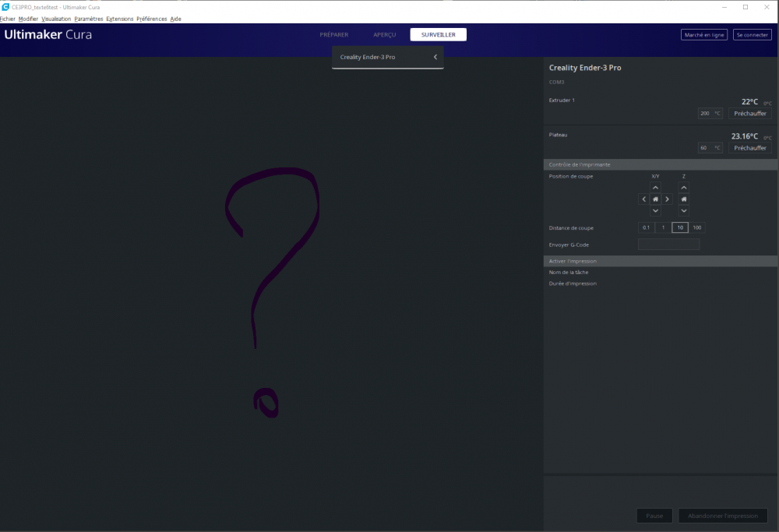Click the Durée d'impression label
The width and height of the screenshot is (779, 532).
click(x=573, y=284)
